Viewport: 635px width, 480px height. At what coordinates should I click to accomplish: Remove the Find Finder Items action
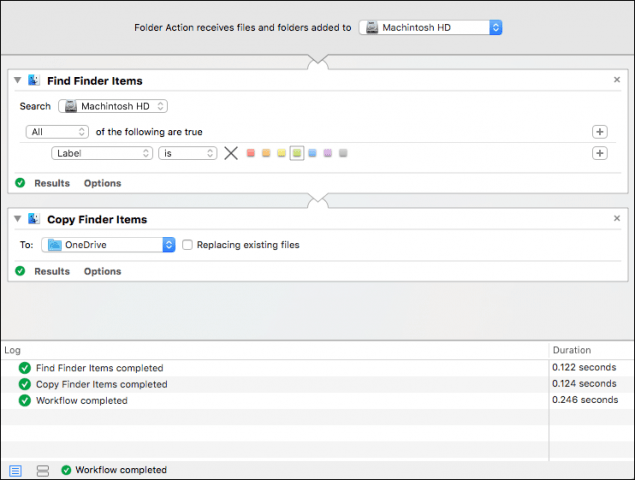[617, 80]
